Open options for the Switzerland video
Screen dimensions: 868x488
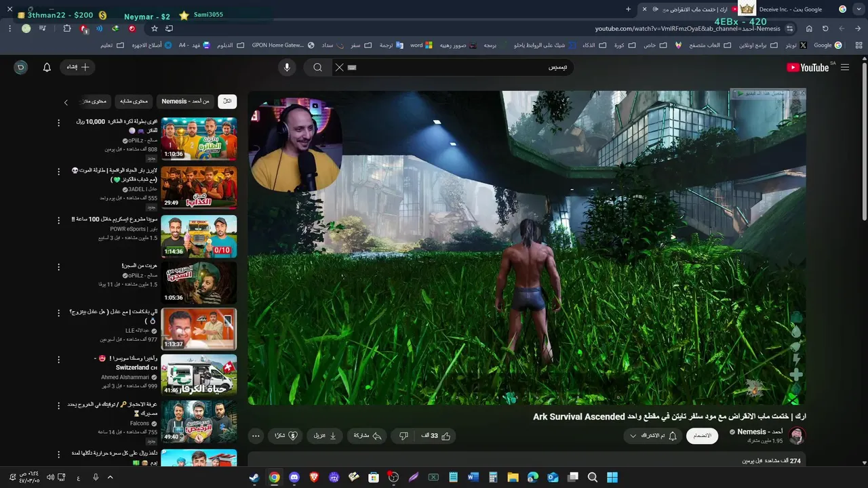coord(58,359)
